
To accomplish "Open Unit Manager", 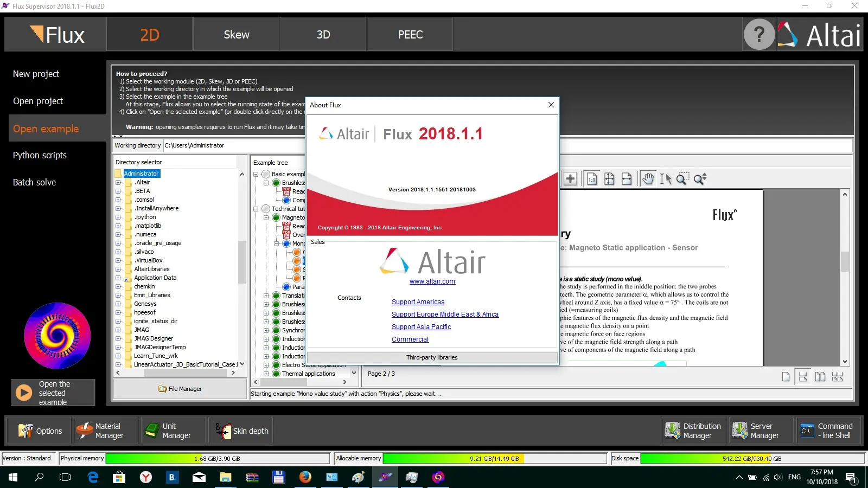I will (174, 431).
